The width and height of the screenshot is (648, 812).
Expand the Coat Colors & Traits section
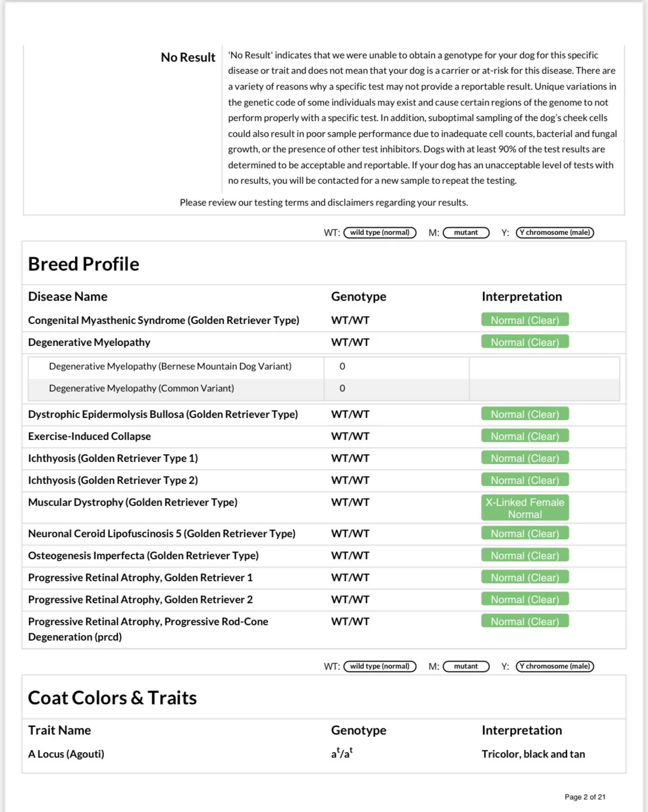point(112,697)
